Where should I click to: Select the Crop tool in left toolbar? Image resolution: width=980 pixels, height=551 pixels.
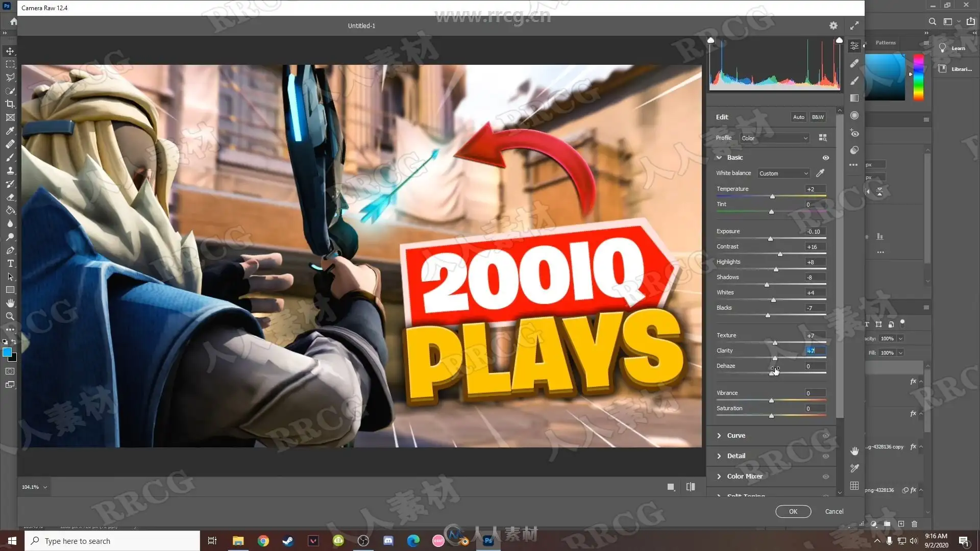10,104
